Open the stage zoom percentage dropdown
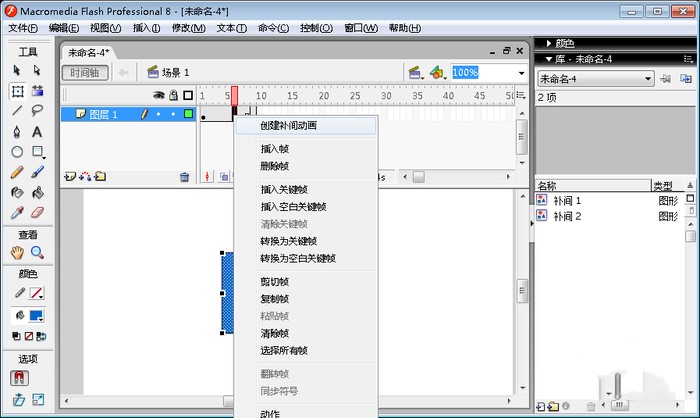This screenshot has height=418, width=700. tap(521, 73)
